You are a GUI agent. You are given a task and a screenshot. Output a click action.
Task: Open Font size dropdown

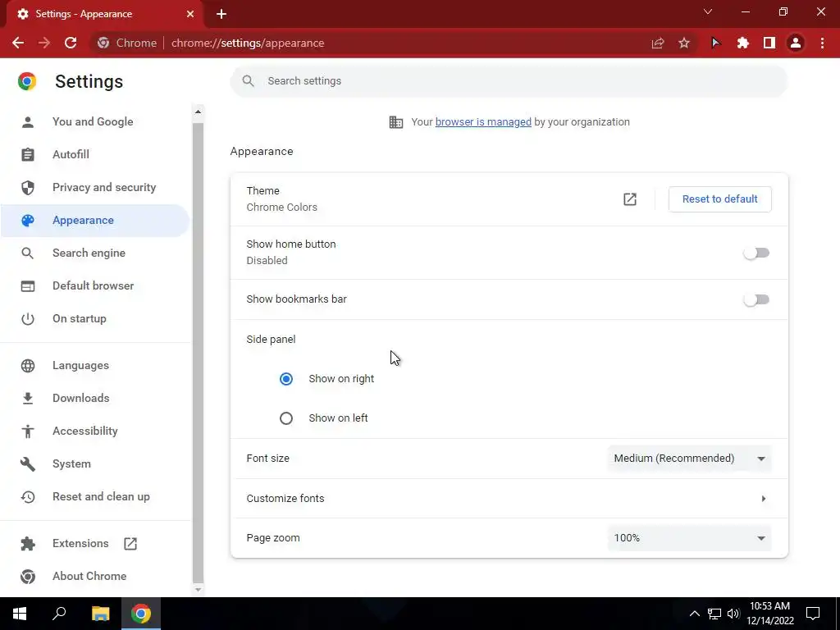689,458
